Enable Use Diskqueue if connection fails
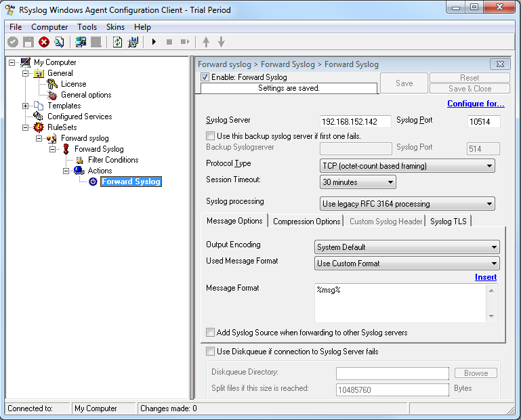Viewport: 521px width, 420px height. click(210, 351)
